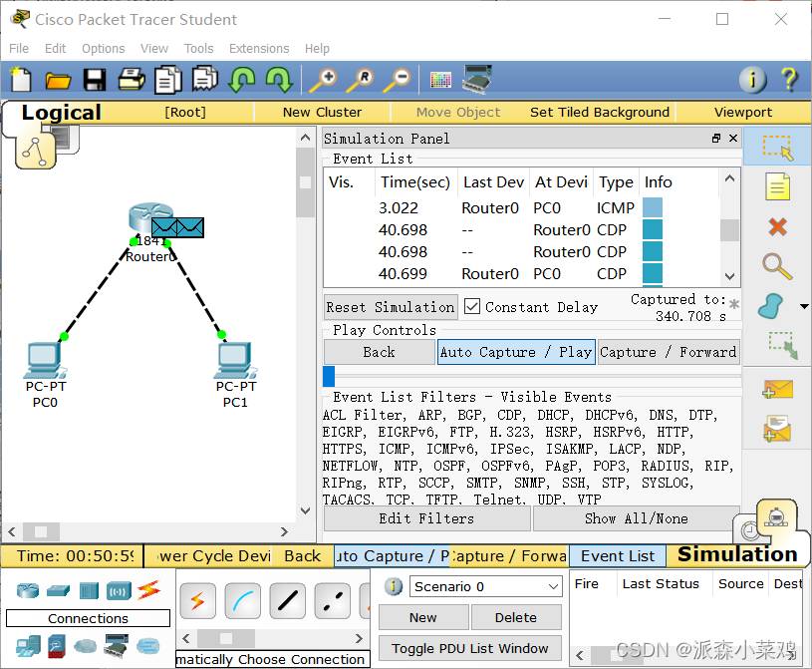Click Capture / Forward in simulation panel
This screenshot has height=669, width=812.
(669, 352)
